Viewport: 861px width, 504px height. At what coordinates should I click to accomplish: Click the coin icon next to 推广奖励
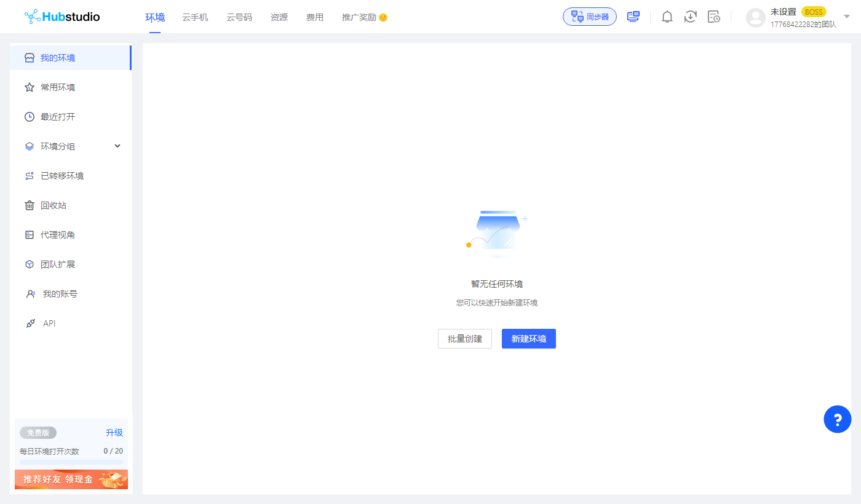coord(383,17)
